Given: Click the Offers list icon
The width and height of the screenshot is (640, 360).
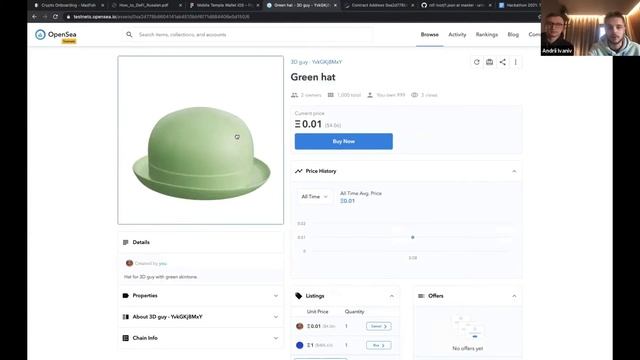Looking at the screenshot, I should pos(421,296).
